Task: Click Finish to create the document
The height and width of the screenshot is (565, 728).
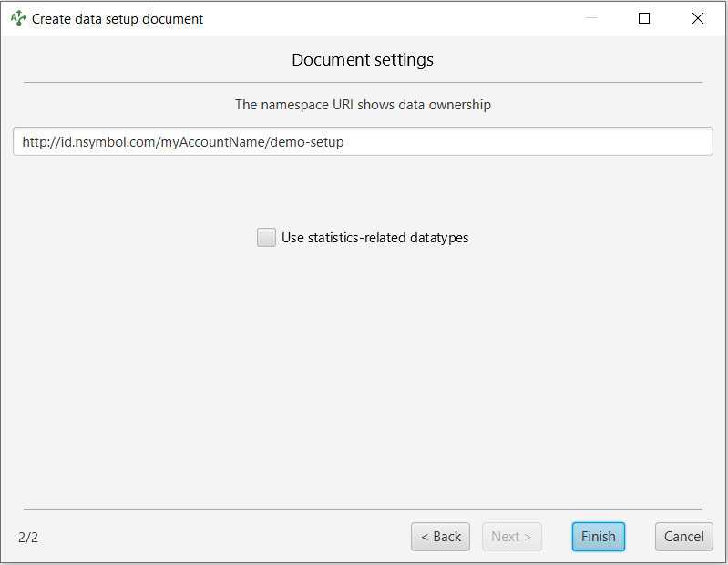Action: 598,537
